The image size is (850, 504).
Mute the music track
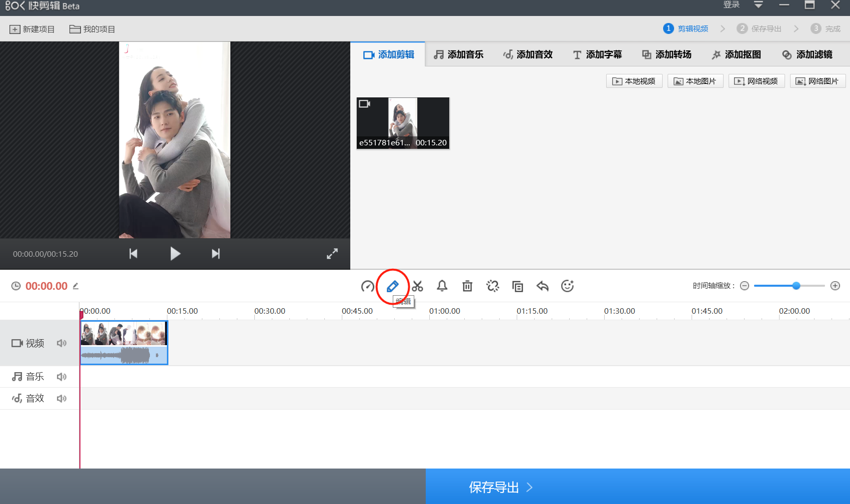tap(61, 377)
